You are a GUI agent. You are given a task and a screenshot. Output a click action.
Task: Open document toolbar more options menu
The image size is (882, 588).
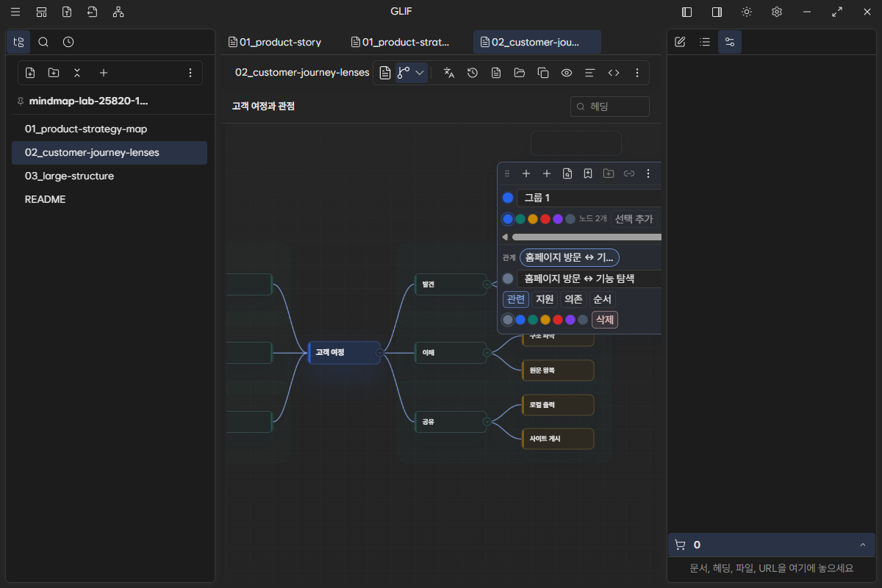pos(637,73)
